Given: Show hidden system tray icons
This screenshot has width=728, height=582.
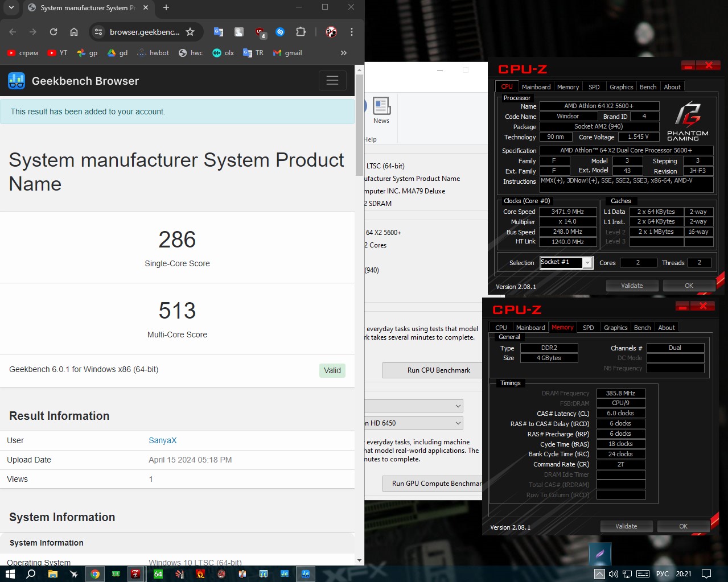Looking at the screenshot, I should coord(599,573).
